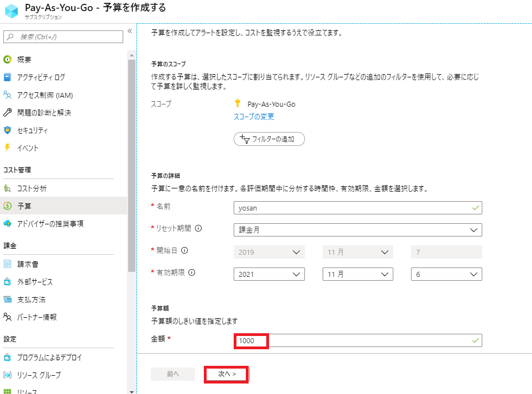Click the コスト分析 icon

click(8, 188)
